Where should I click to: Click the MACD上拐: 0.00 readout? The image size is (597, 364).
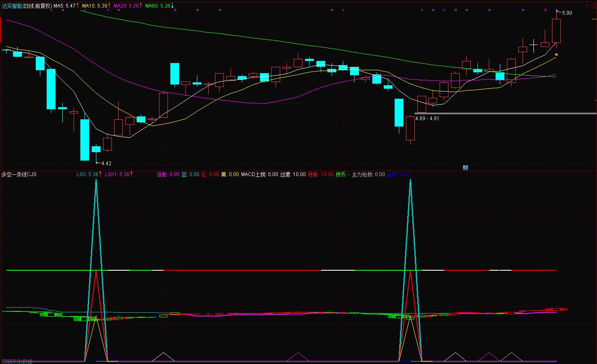(259, 174)
